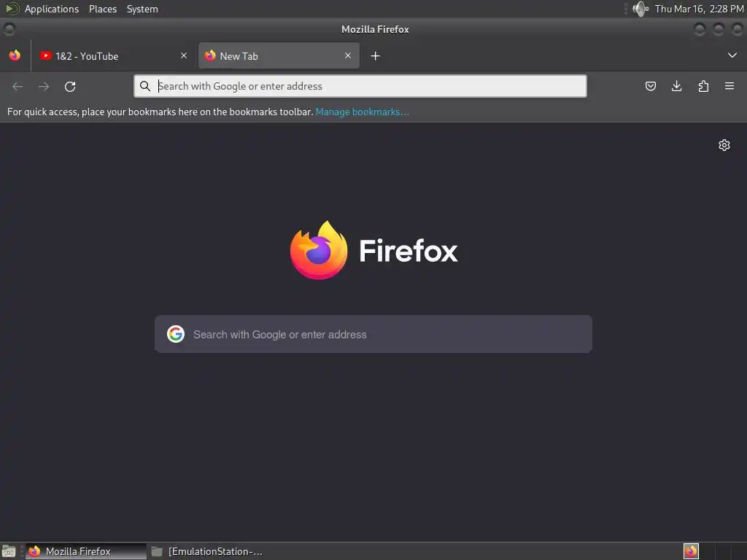Image resolution: width=747 pixels, height=560 pixels.
Task: Open the System menu
Action: click(x=142, y=9)
